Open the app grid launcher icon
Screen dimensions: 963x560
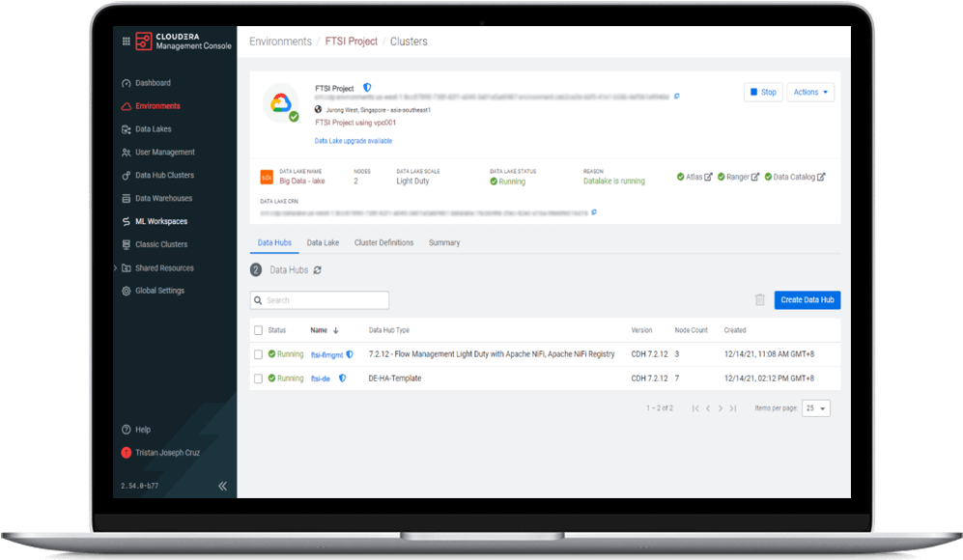point(126,42)
